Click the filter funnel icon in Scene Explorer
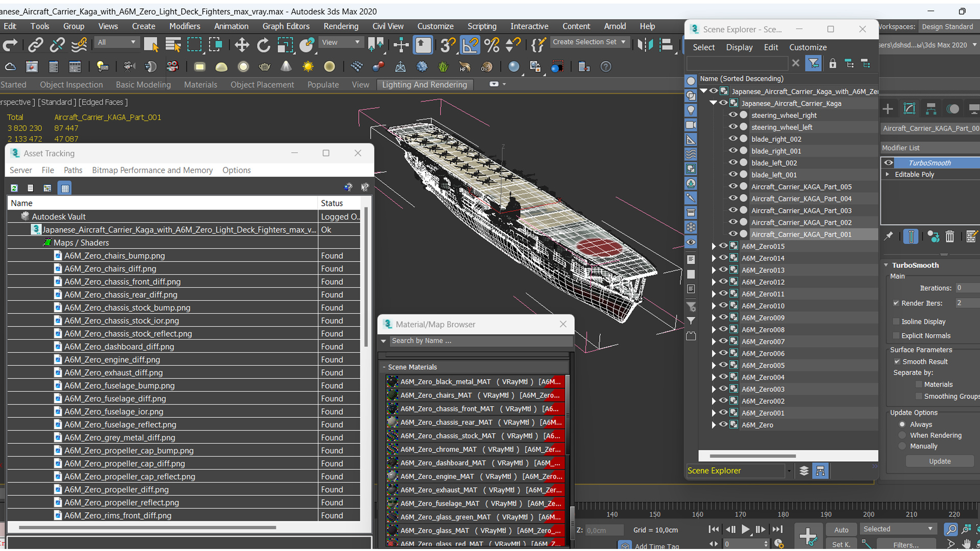This screenshot has height=551, width=980. click(813, 63)
